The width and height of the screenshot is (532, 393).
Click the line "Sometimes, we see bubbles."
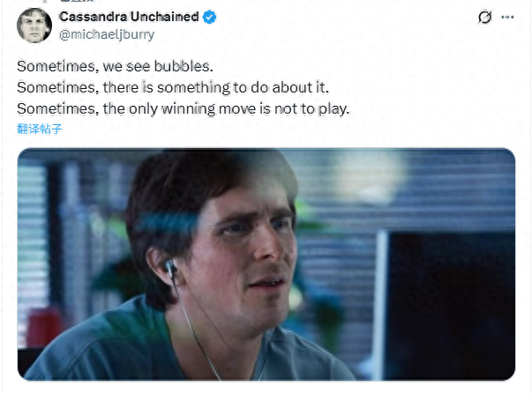(115, 66)
